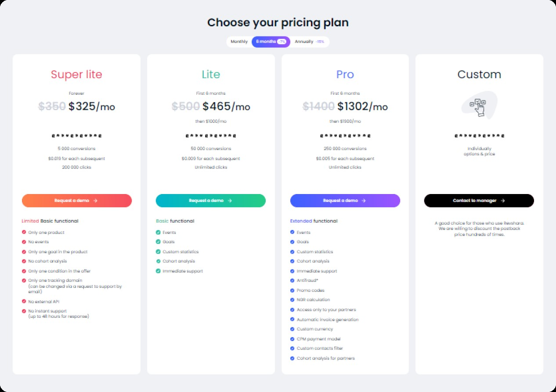Screen dimensions: 556x392
Task: Click the Contact to manager button
Action: (x=479, y=201)
